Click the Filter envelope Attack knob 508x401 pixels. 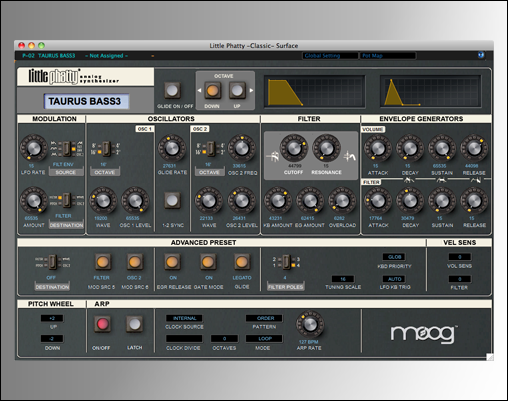[x=378, y=200]
